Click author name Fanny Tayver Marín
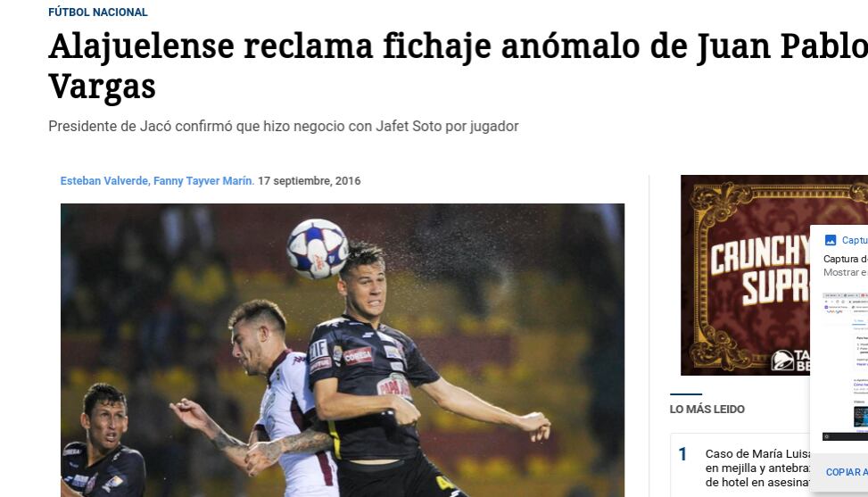 click(x=203, y=181)
